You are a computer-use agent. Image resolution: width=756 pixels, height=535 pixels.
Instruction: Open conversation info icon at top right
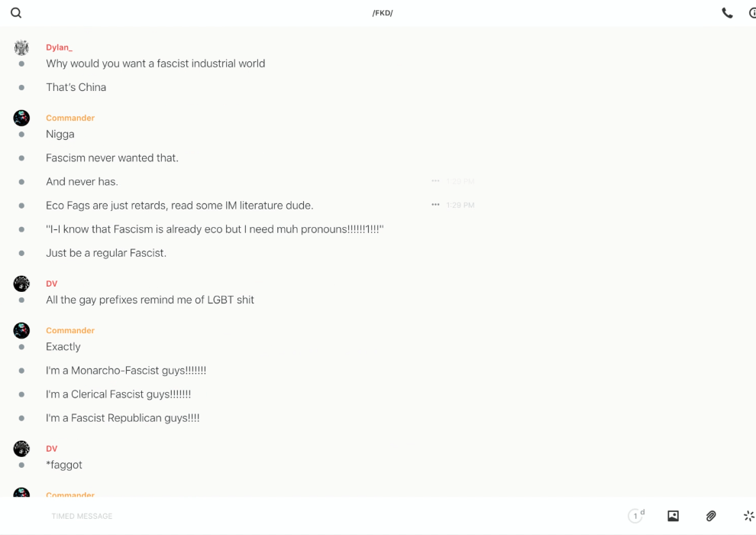click(x=752, y=13)
